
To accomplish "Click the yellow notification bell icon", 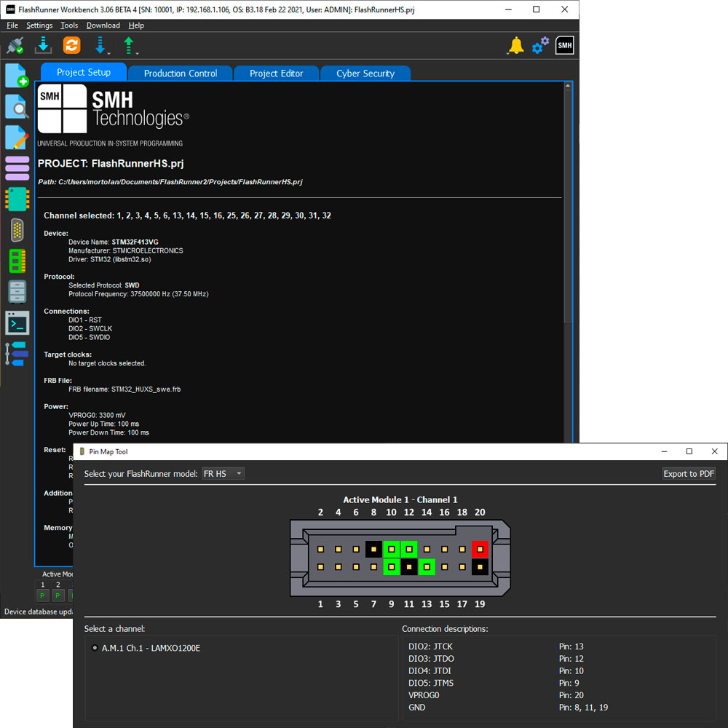I will [x=515, y=46].
